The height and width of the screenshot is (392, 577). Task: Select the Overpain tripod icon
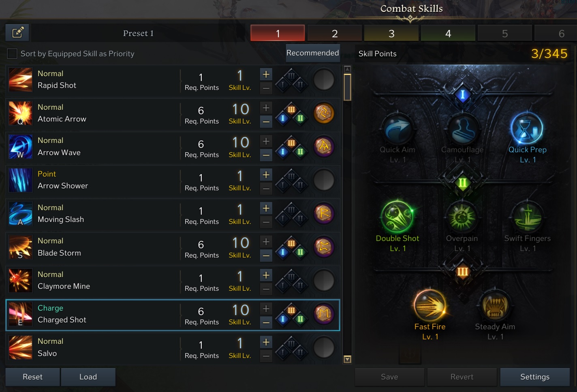click(462, 217)
